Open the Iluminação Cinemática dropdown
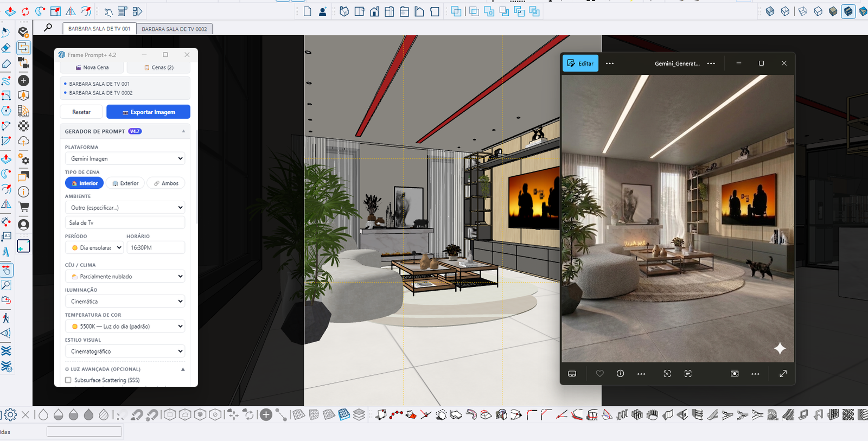868x441 pixels. pyautogui.click(x=125, y=302)
